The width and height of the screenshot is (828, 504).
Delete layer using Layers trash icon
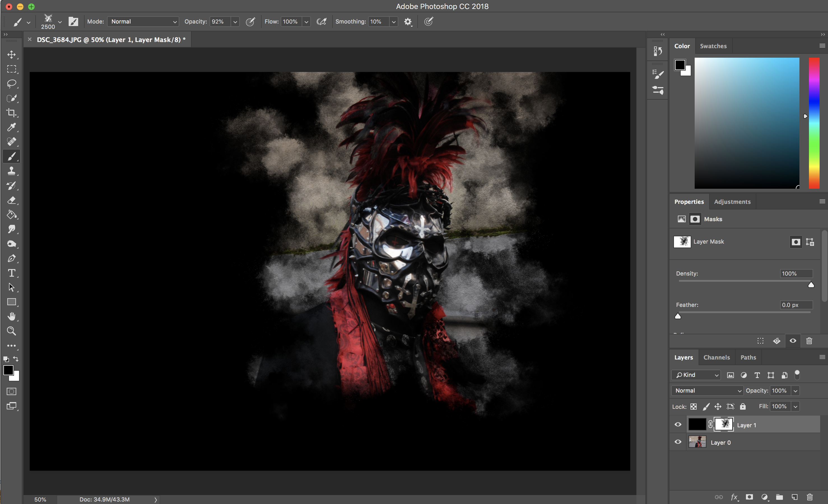pyautogui.click(x=810, y=497)
